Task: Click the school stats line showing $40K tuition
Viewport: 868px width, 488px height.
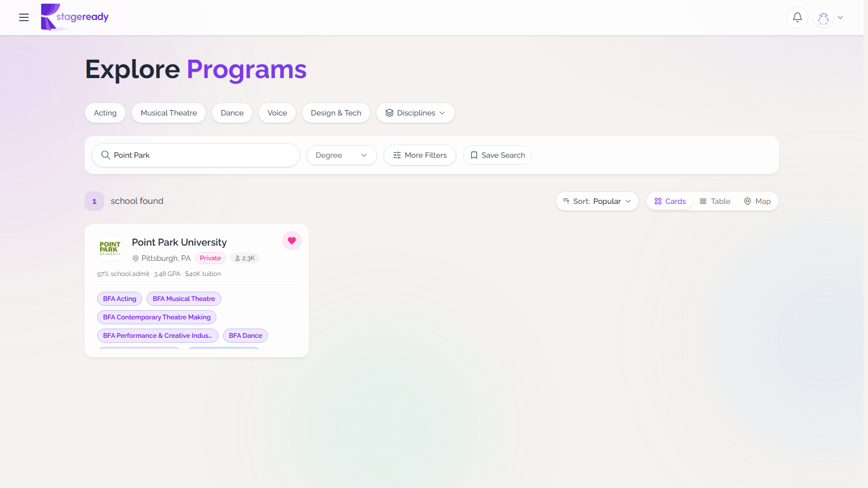Action: coord(159,274)
